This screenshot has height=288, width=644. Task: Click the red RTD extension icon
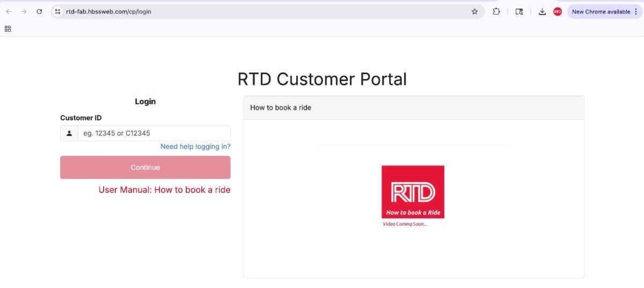pos(558,11)
